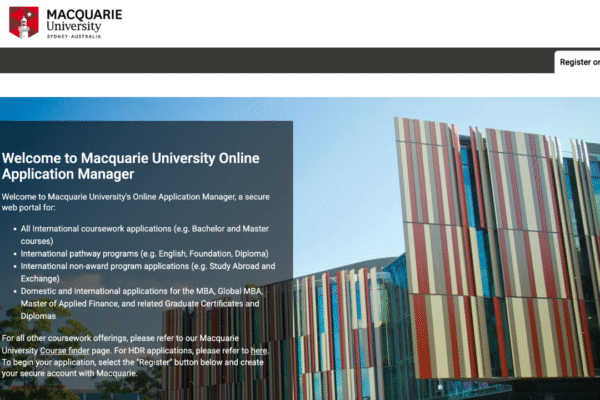Click the dark grey navigation bar
This screenshot has width=600, height=400.
click(x=270, y=61)
